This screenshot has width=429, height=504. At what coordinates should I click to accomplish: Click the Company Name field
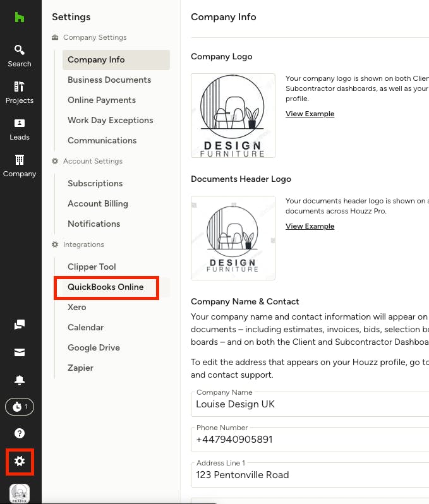(310, 404)
